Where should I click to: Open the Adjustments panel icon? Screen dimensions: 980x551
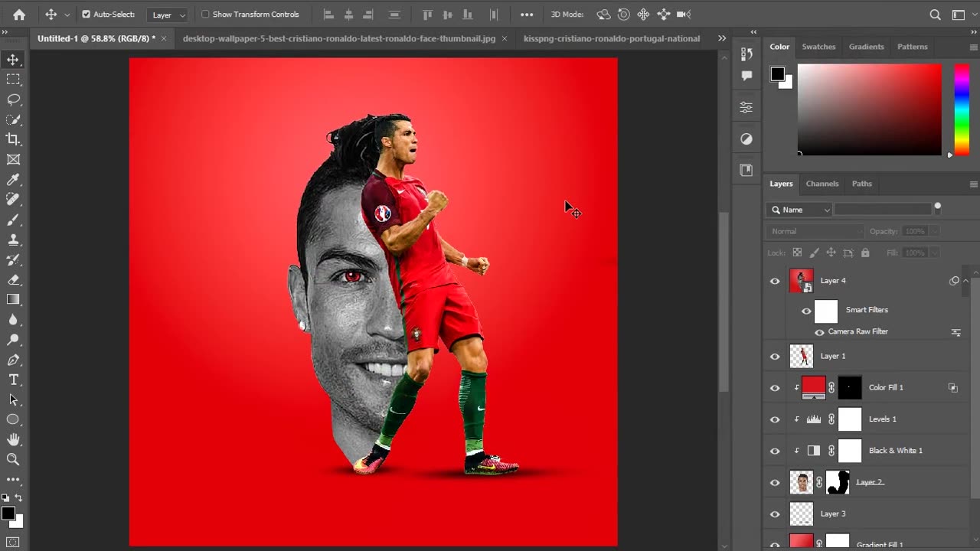coord(746,139)
